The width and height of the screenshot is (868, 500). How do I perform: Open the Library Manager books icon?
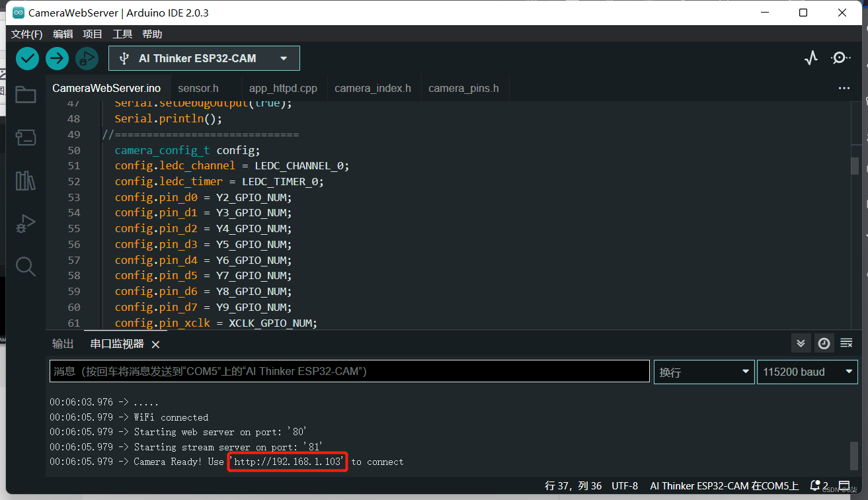(x=26, y=181)
